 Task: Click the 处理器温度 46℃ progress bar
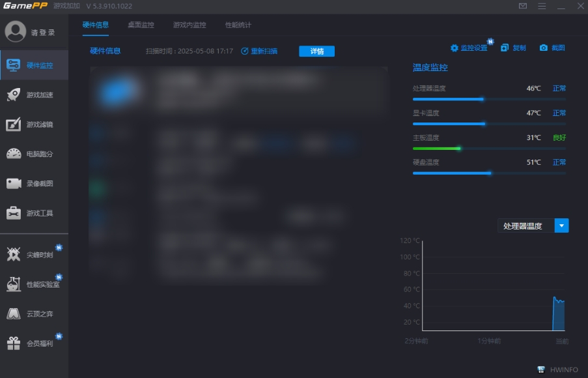tap(490, 100)
